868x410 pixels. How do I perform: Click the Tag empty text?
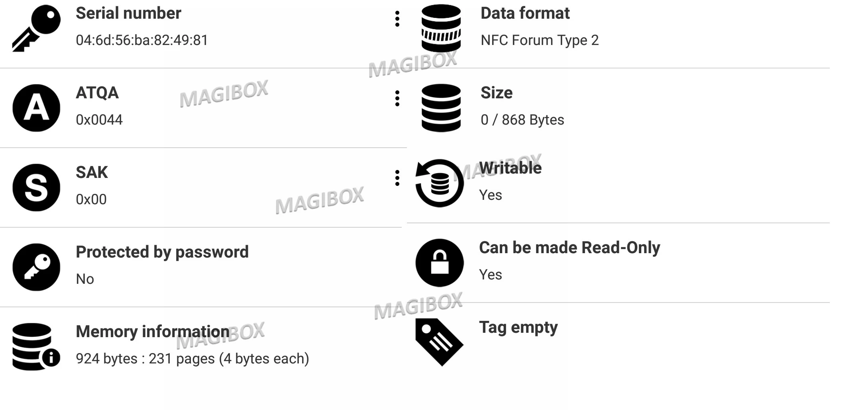(x=518, y=327)
